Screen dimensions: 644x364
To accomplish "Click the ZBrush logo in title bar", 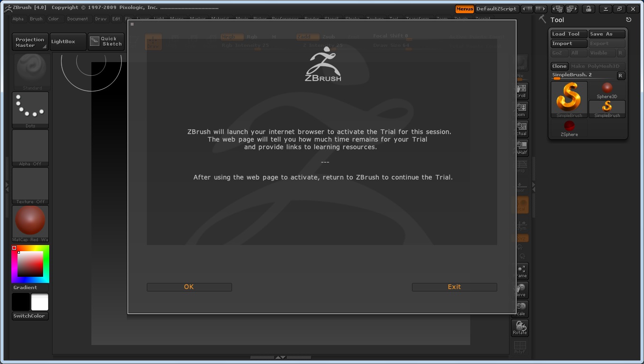I will click(x=8, y=8).
